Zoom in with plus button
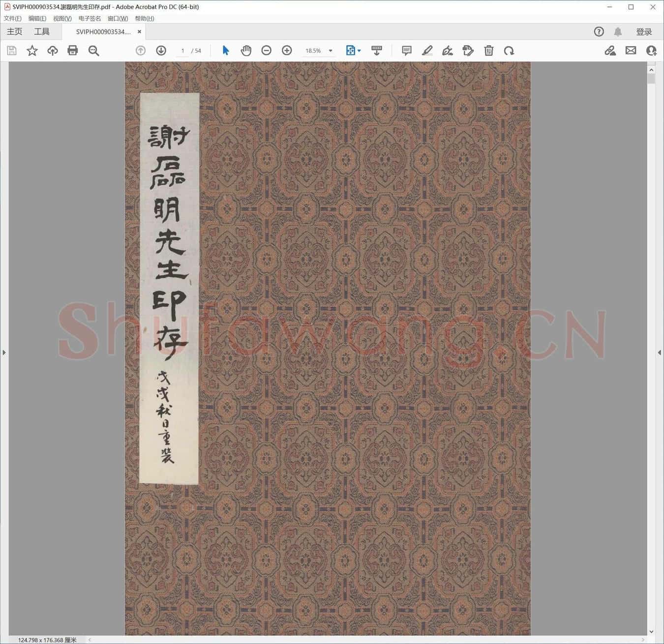Viewport: 664px width, 644px height. (287, 51)
